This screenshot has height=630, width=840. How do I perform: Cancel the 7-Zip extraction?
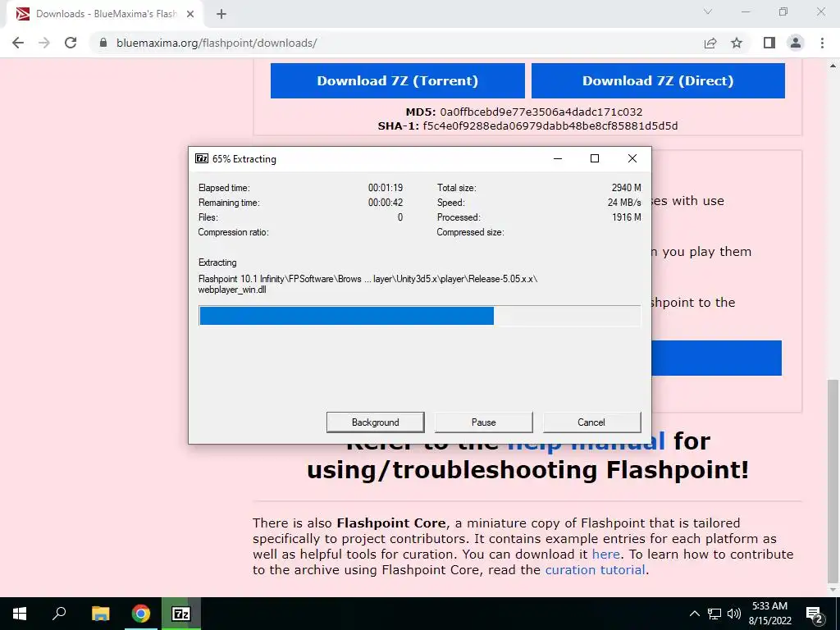tap(591, 422)
